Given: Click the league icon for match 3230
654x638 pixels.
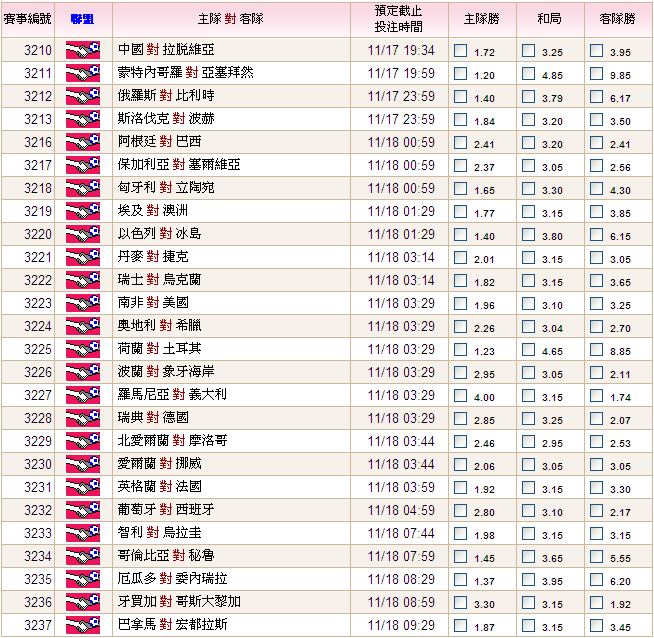Looking at the screenshot, I should click(83, 464).
